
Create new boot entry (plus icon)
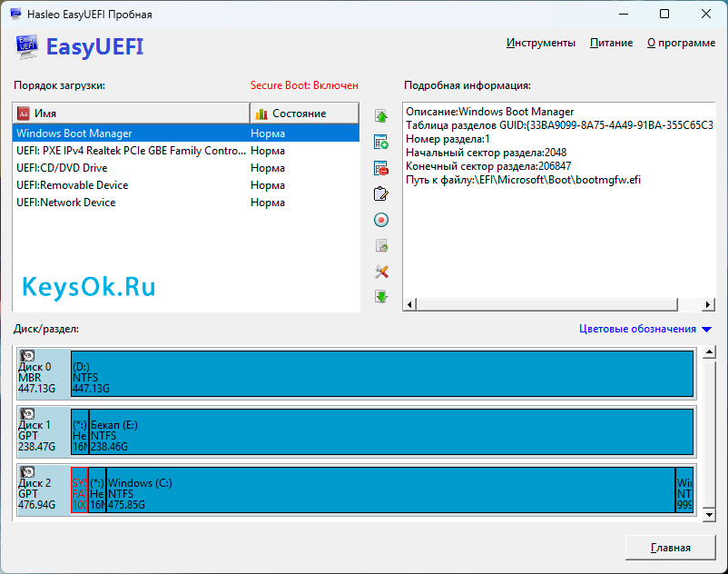pyautogui.click(x=381, y=142)
